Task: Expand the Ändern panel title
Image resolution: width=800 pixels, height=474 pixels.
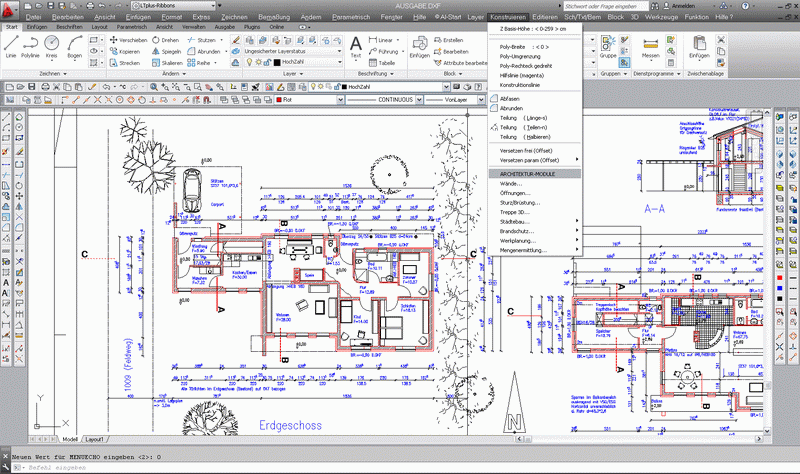Action: point(173,73)
